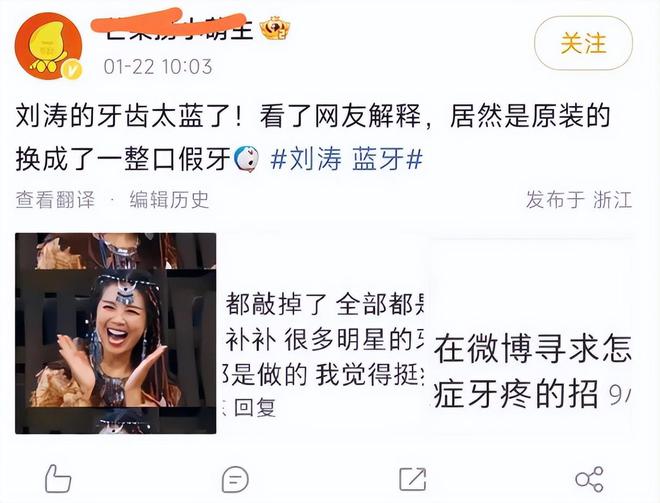Open the poster's orange avatar
This screenshot has width=660, height=503.
coord(48,45)
